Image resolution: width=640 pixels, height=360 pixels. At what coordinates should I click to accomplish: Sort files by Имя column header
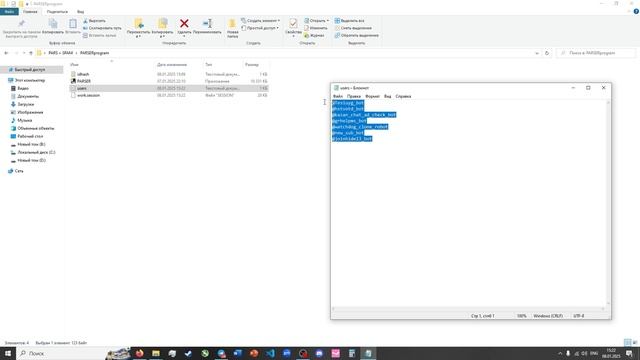click(x=74, y=64)
